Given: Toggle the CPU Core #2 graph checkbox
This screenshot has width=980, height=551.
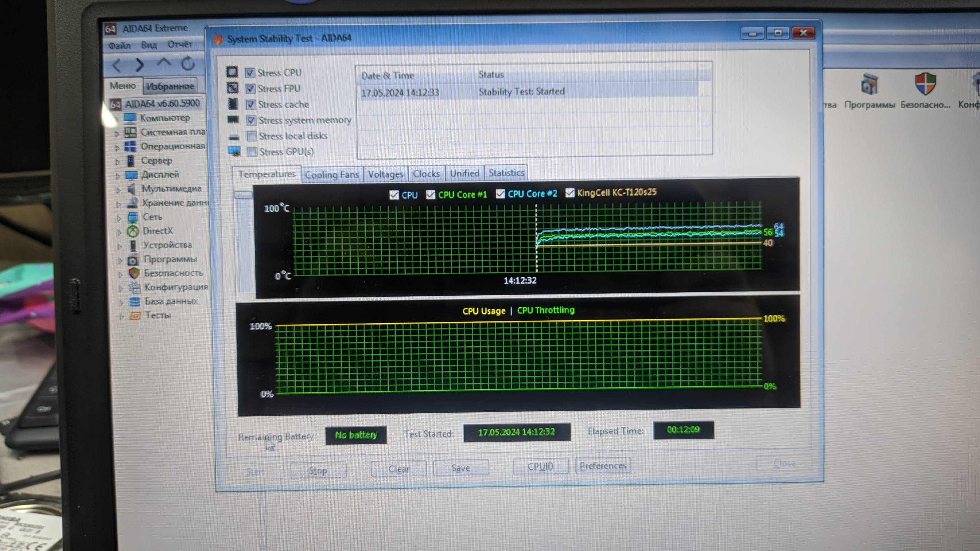Looking at the screenshot, I should 500,194.
